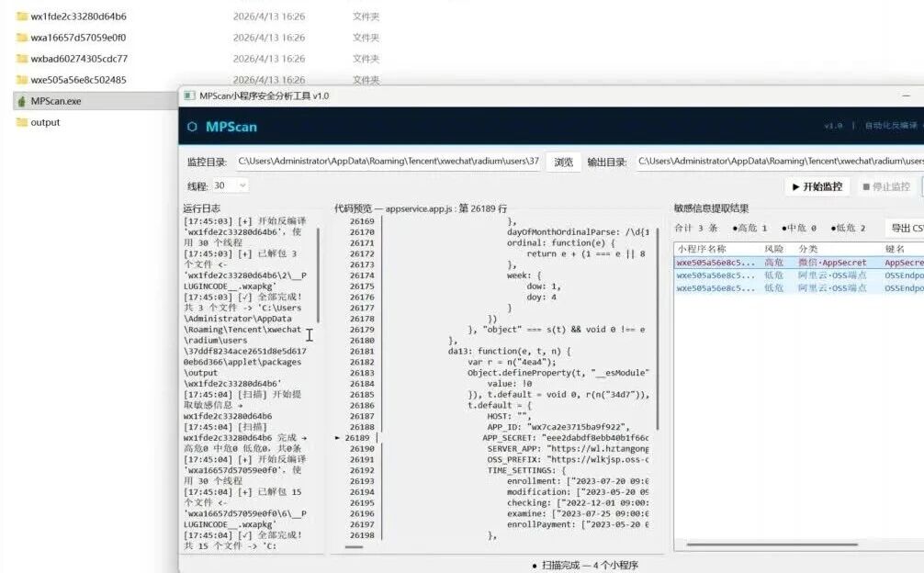Click the 合计 3 条 total label

696,228
